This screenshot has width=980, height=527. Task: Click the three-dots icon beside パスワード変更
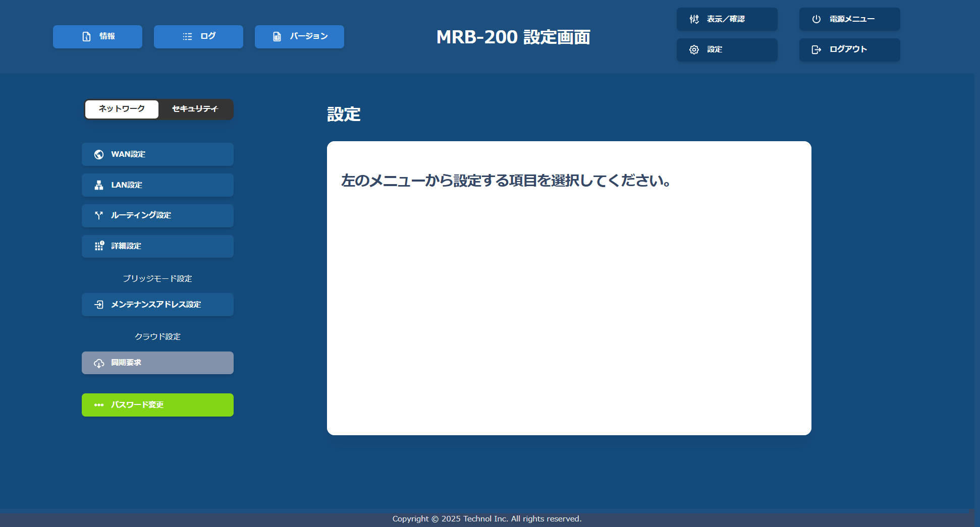tap(99, 405)
